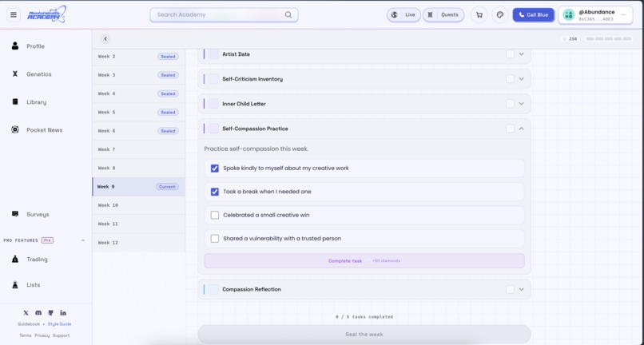Open the hamburger menu icon

coord(14,15)
